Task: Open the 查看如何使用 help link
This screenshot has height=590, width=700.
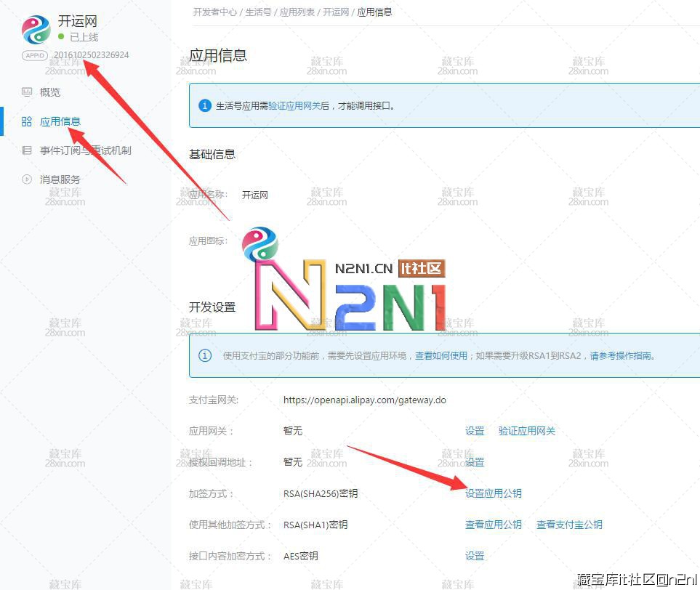Action: coord(441,356)
